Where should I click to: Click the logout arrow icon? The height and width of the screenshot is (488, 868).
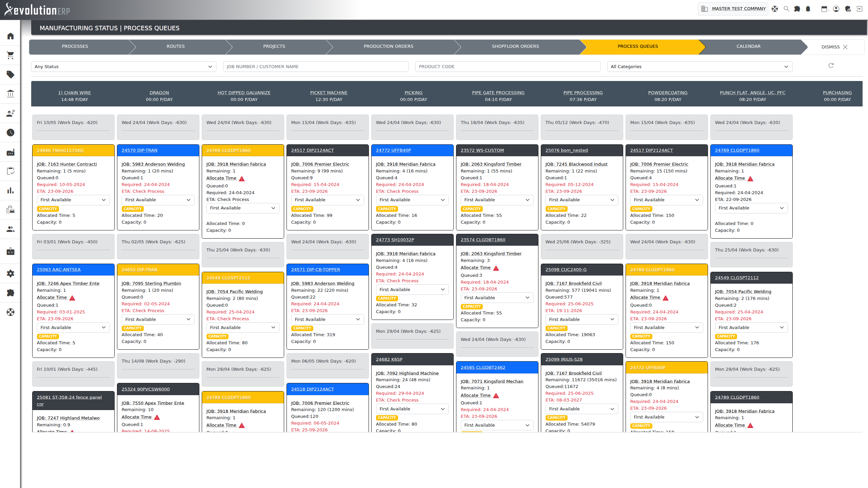(860, 9)
